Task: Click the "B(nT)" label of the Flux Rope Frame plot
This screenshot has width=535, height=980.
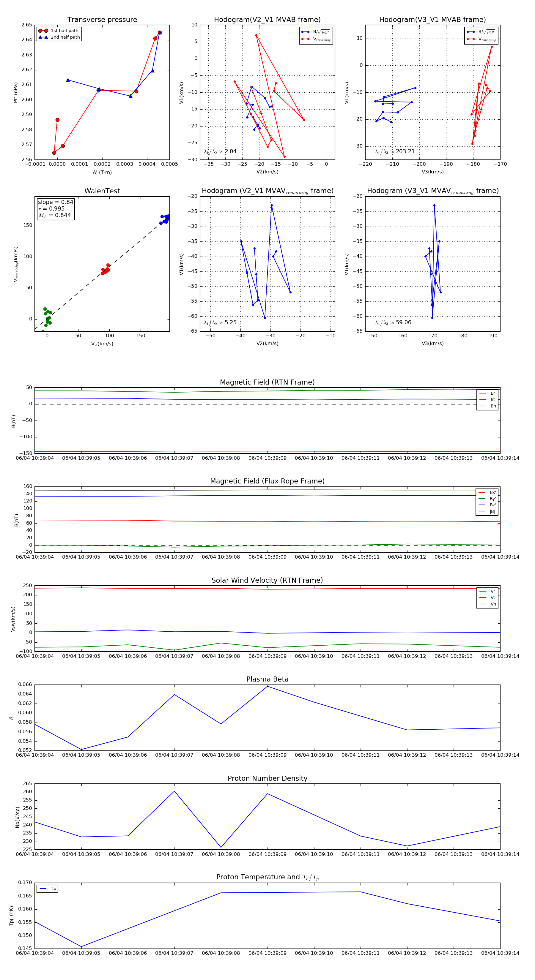Action: tap(16, 520)
